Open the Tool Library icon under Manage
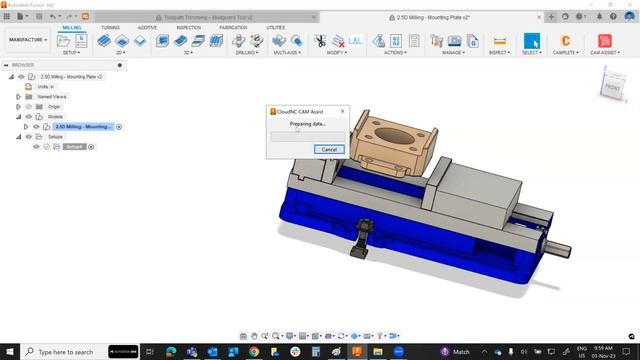The image size is (640, 360). pos(437,41)
